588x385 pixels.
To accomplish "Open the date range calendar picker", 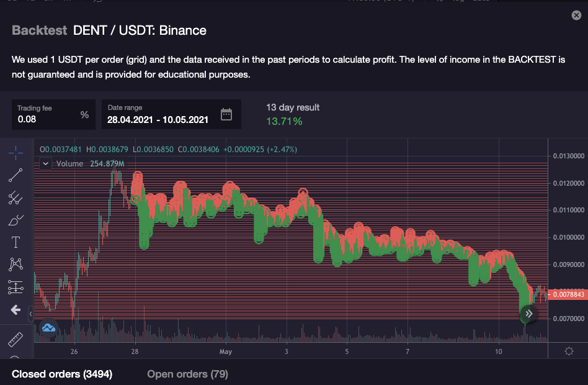I will coord(226,114).
